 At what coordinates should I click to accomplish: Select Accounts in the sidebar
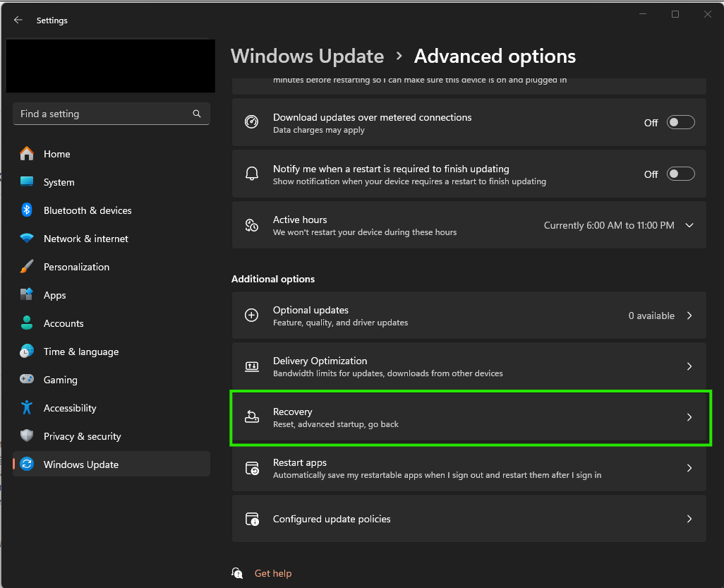tap(111, 323)
